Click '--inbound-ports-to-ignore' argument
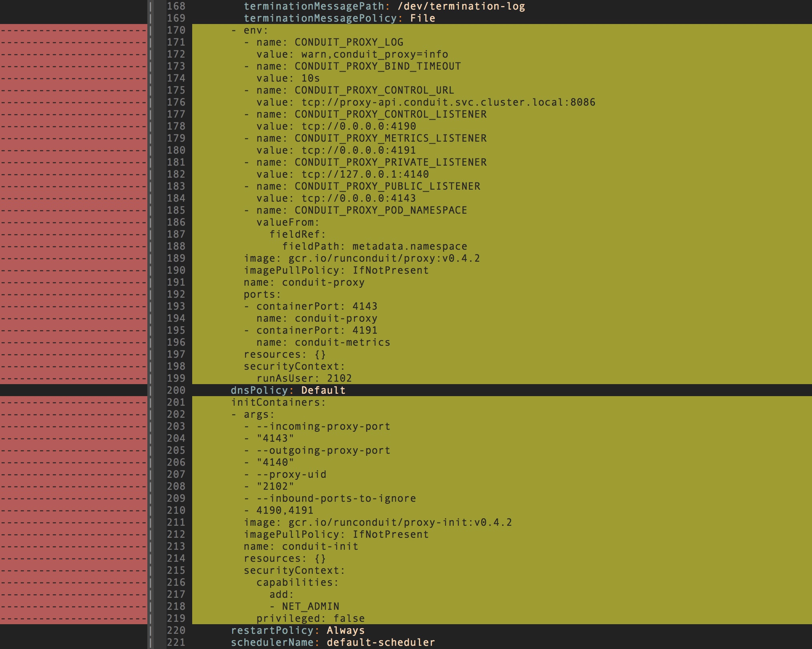The width and height of the screenshot is (812, 649). (336, 499)
